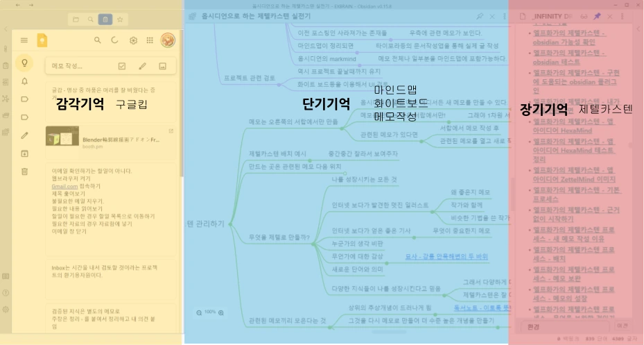Open the Google account profile avatar
This screenshot has height=345, width=644.
point(168,40)
